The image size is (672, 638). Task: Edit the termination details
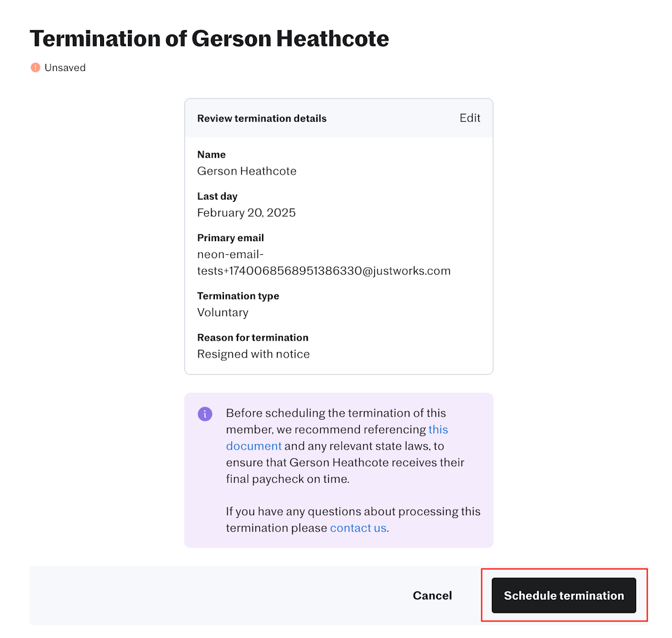[x=470, y=118]
